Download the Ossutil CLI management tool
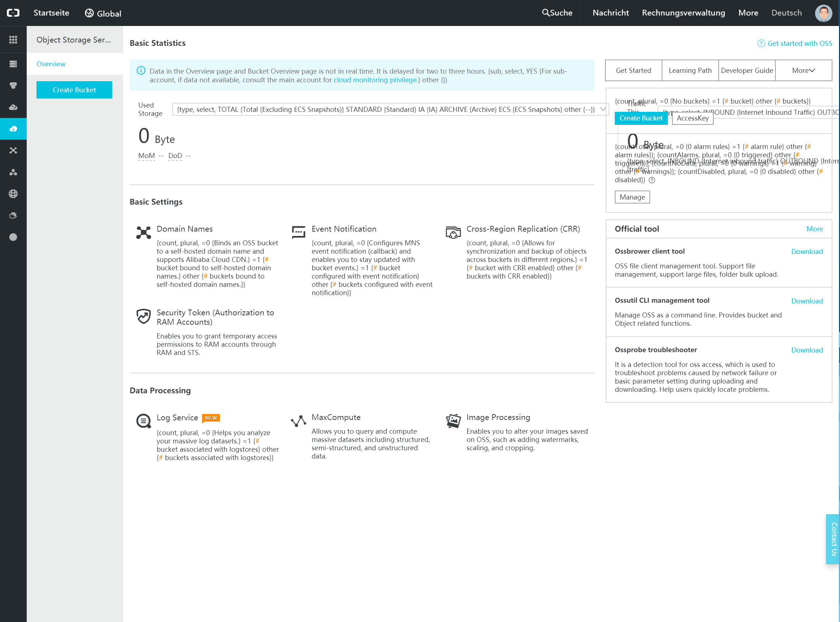The width and height of the screenshot is (840, 622). (x=807, y=301)
